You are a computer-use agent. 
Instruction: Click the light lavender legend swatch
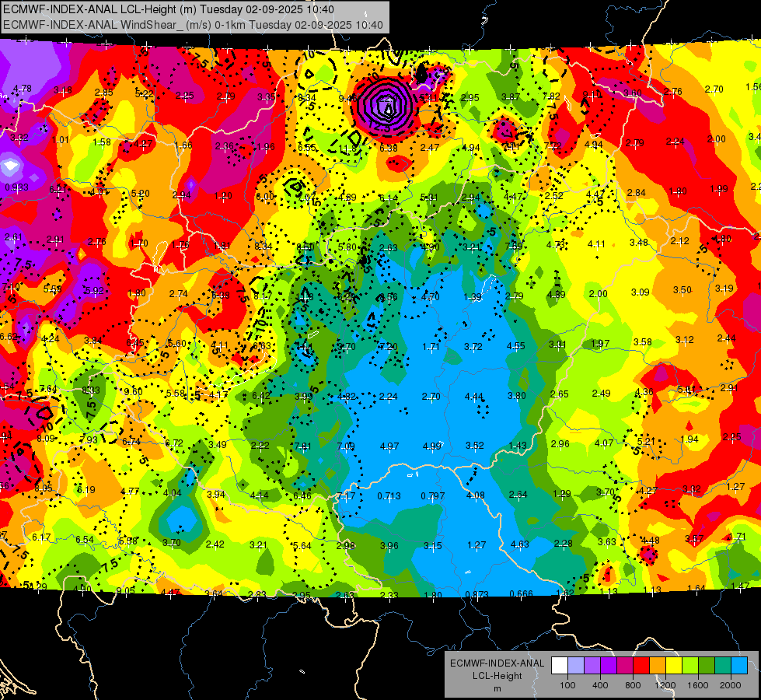pyautogui.click(x=576, y=666)
